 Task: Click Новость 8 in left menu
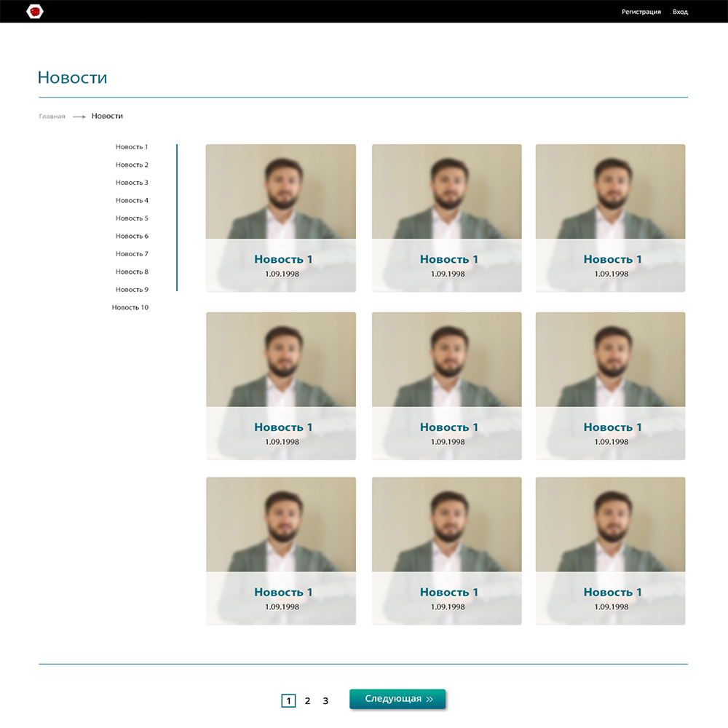(x=132, y=272)
